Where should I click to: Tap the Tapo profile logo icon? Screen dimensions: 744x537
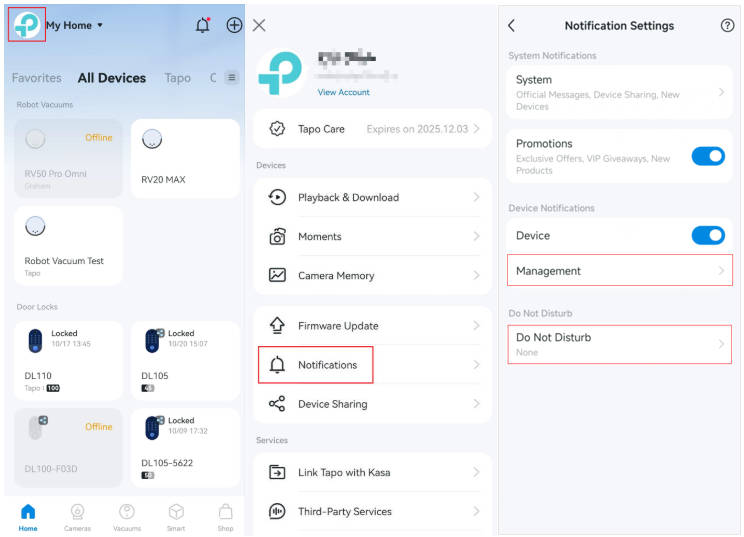(x=26, y=25)
